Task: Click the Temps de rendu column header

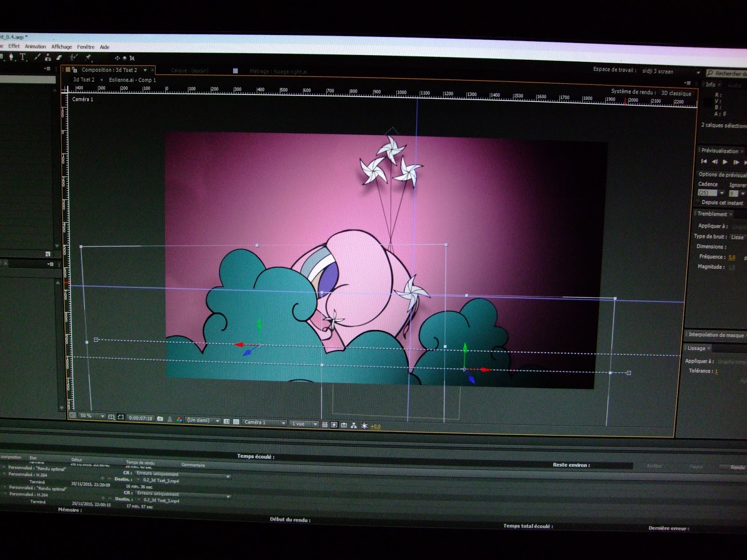Action: coord(140,462)
